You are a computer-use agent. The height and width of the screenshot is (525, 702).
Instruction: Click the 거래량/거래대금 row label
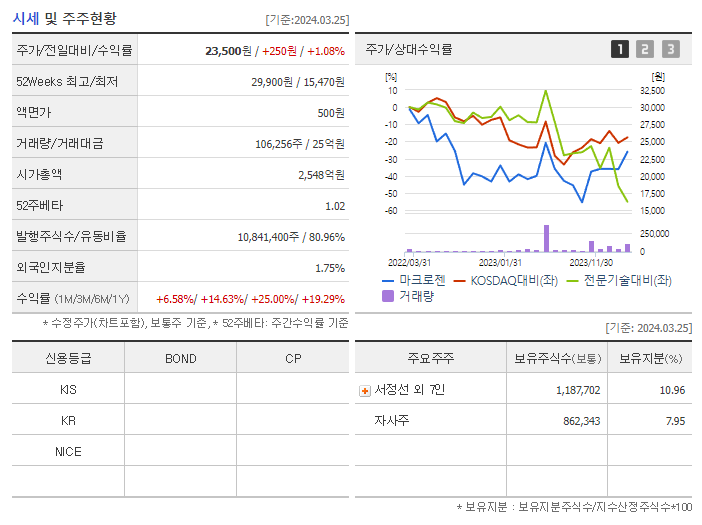click(60, 143)
